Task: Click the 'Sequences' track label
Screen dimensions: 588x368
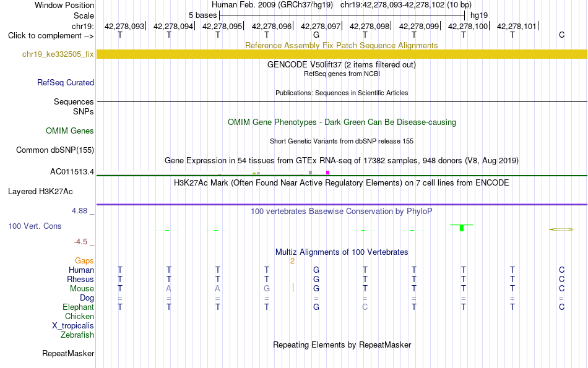Action: (74, 102)
